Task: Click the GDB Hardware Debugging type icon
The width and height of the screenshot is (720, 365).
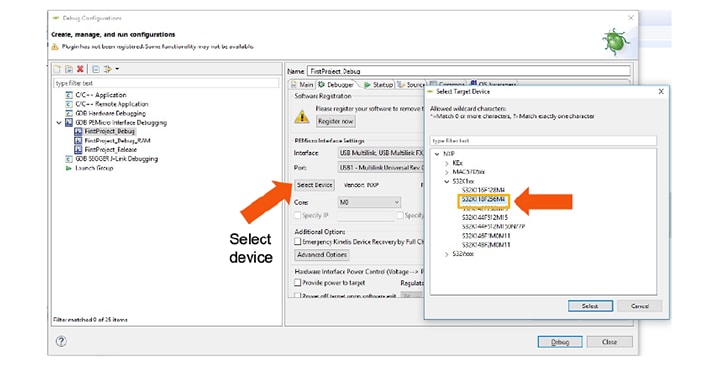Action: click(69, 113)
